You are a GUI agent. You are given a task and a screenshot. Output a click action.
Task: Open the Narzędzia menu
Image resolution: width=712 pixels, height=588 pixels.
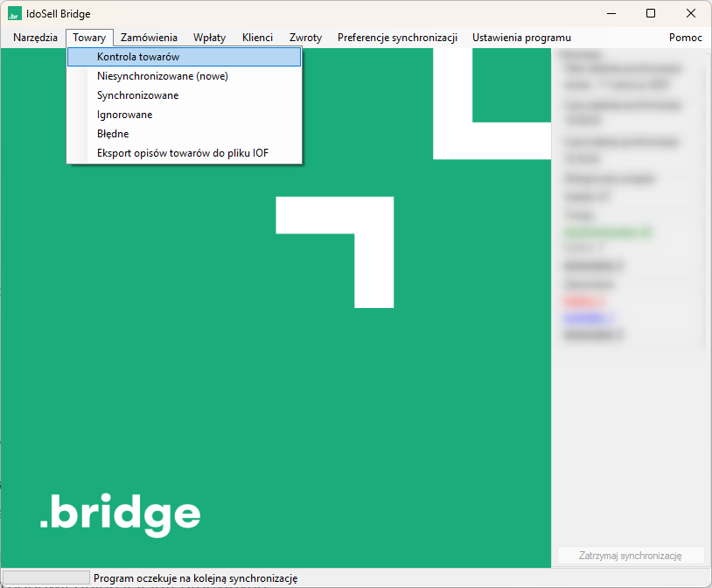click(x=35, y=38)
